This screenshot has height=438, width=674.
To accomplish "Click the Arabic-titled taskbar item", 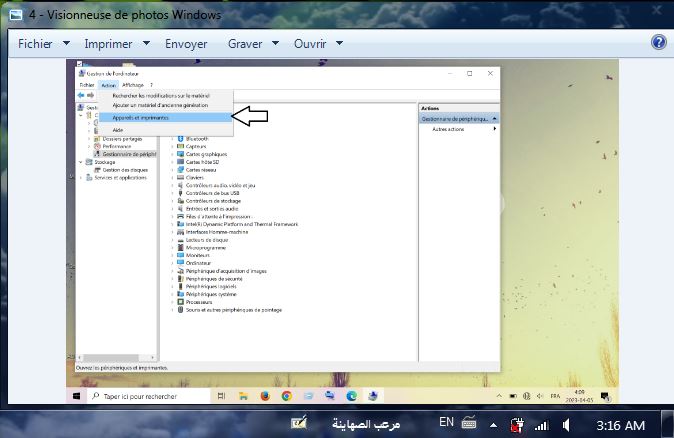I will (366, 424).
